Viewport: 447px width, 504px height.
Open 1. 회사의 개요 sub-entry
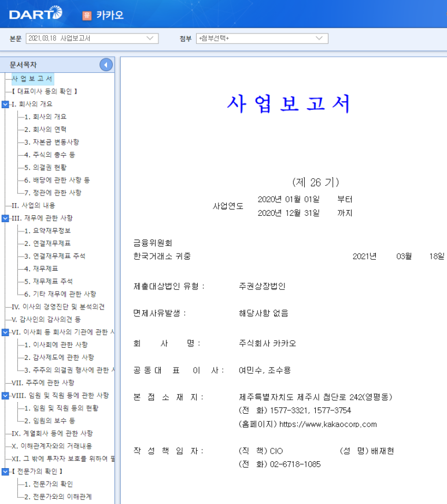point(46,117)
